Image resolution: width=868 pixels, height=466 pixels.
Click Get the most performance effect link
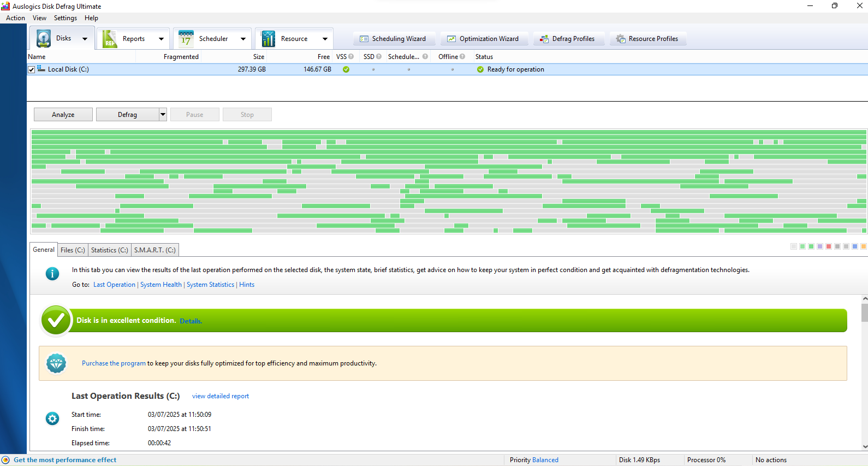pyautogui.click(x=65, y=460)
